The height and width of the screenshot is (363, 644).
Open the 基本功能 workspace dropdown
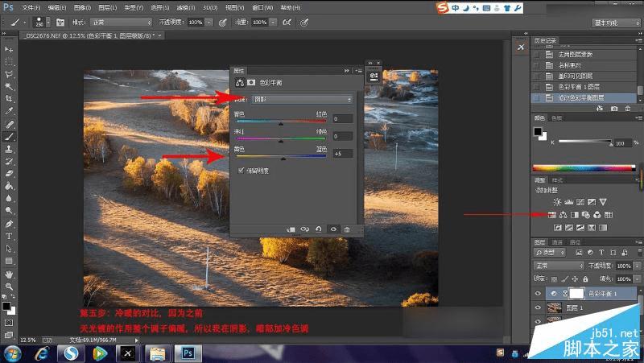click(x=616, y=23)
